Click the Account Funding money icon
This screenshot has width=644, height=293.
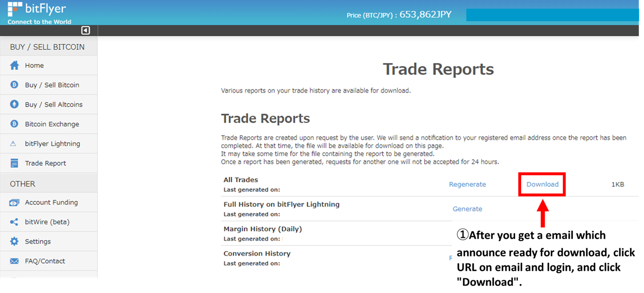tap(15, 203)
